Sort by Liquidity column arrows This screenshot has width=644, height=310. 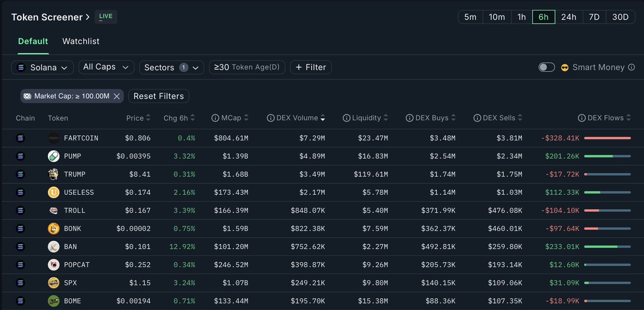point(385,118)
